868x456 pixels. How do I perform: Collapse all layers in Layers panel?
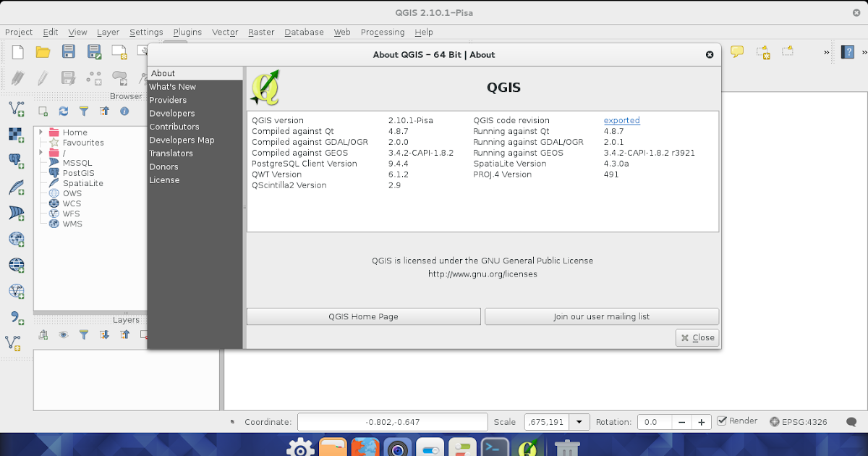[124, 334]
